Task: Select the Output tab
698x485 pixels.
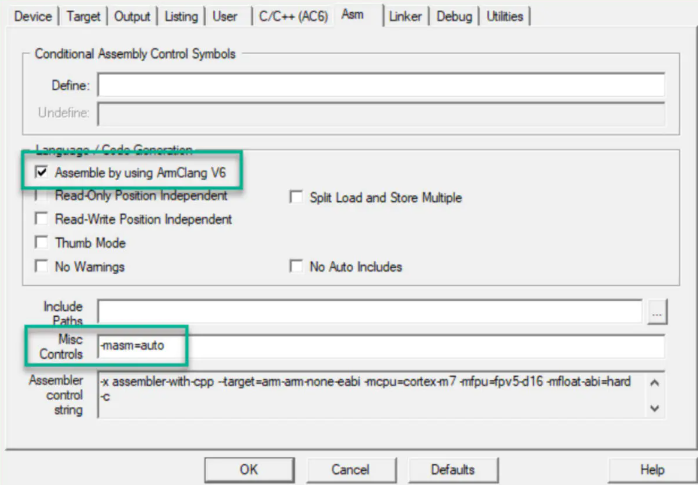Action: pyautogui.click(x=132, y=16)
